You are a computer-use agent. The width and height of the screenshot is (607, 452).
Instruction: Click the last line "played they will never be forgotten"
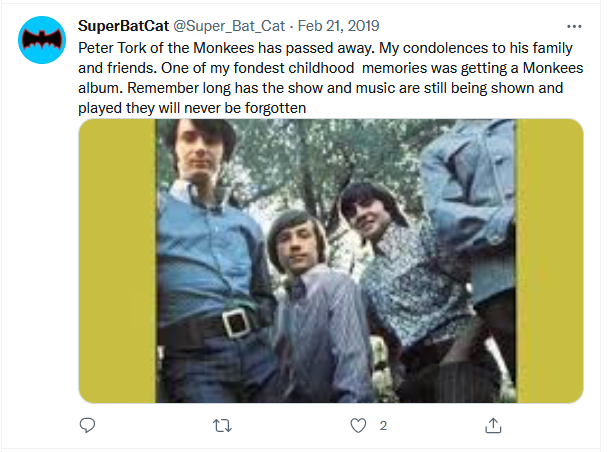pyautogui.click(x=192, y=108)
